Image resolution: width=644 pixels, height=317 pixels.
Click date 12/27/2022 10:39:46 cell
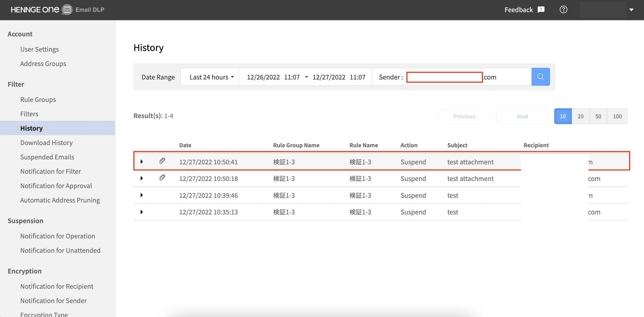point(208,195)
